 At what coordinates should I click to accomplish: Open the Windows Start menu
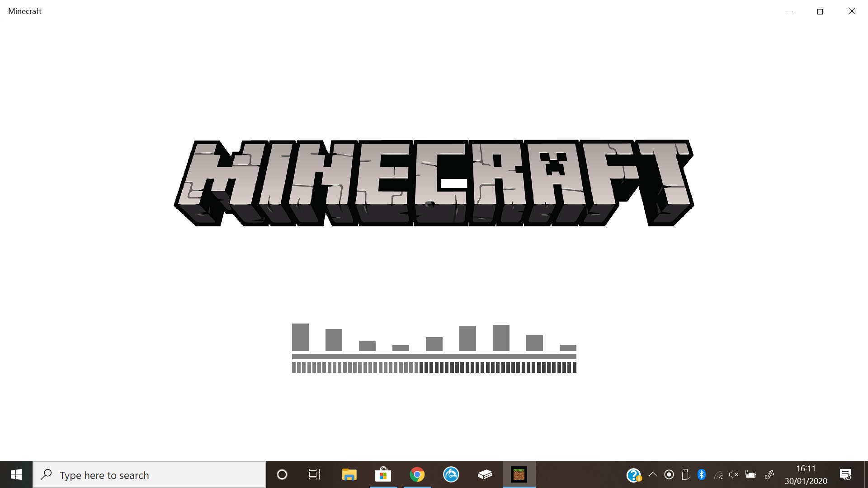point(16,474)
